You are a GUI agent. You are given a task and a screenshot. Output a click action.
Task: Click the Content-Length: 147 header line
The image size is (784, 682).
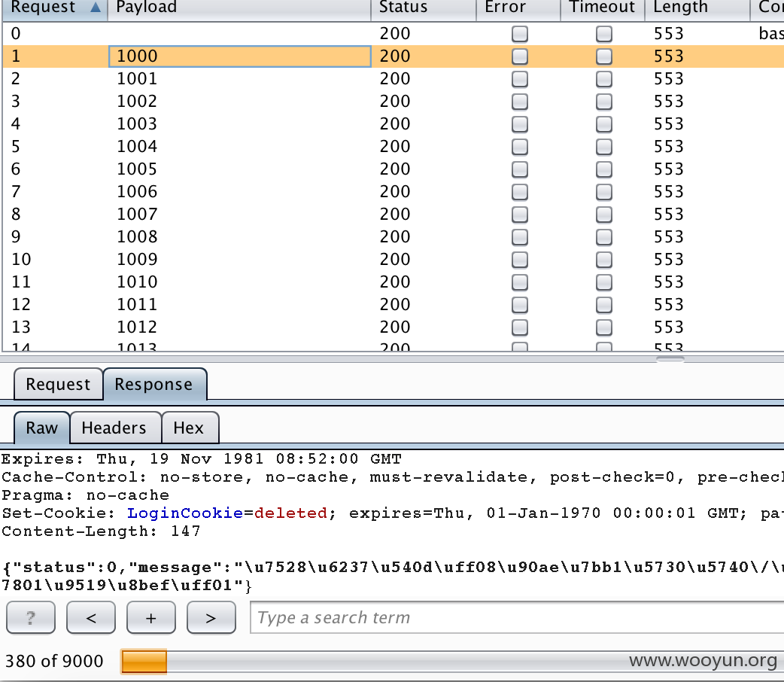101,531
